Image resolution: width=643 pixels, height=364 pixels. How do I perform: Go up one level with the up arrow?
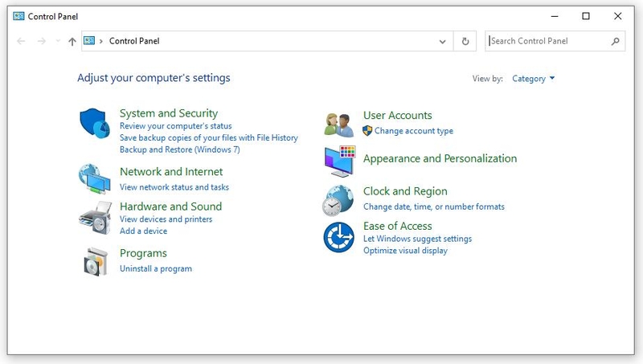[x=72, y=41]
